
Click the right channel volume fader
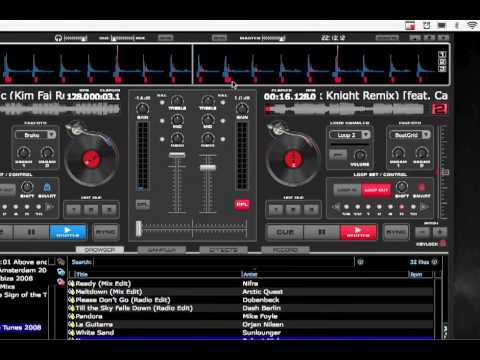(208, 168)
